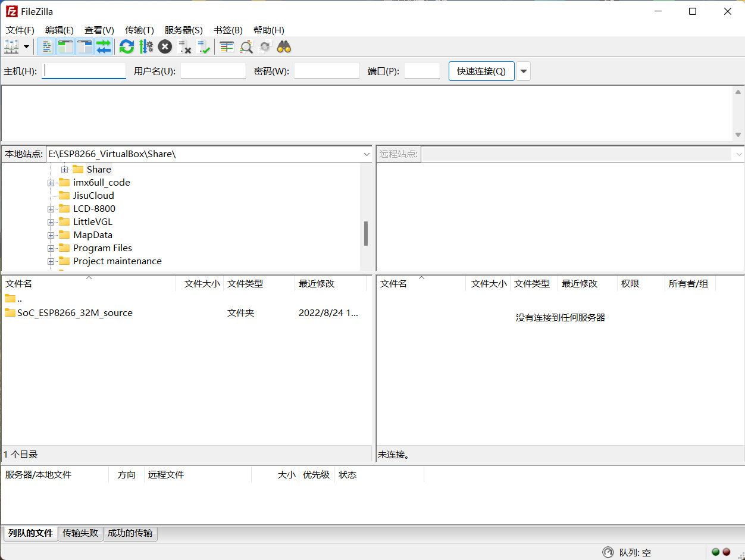Open the 书签(B) menu

[228, 30]
